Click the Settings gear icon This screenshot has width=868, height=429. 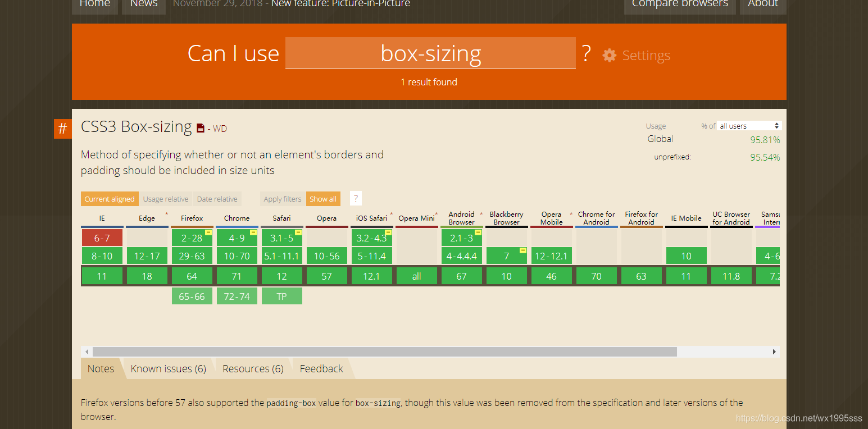(610, 55)
